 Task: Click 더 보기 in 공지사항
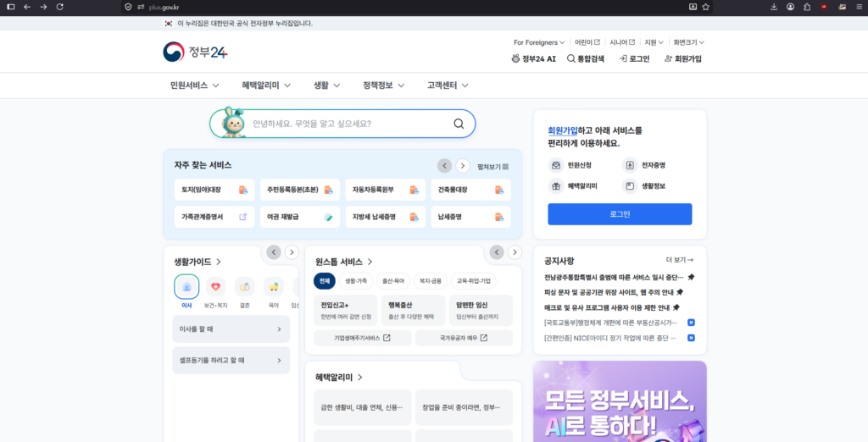click(679, 260)
